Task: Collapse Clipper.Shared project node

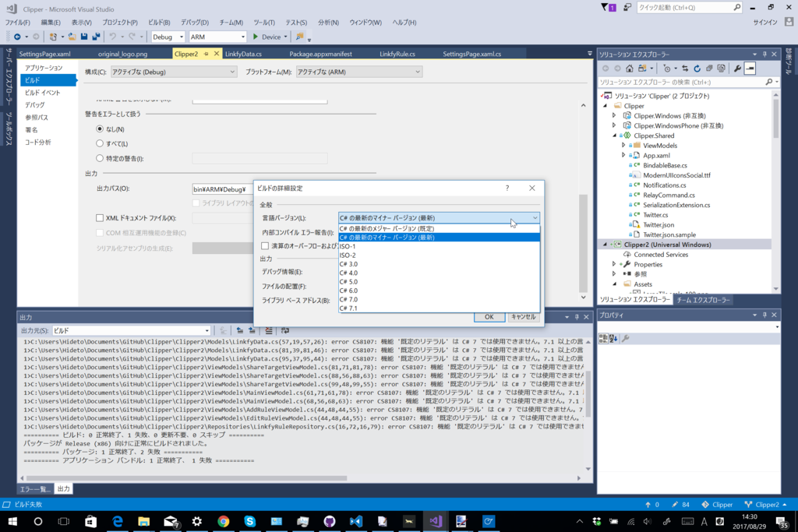Action: 614,136
